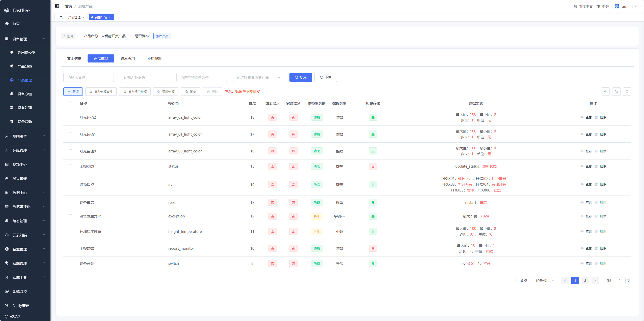Switch to 基本信息 tab
The image size is (644, 321).
click(74, 58)
